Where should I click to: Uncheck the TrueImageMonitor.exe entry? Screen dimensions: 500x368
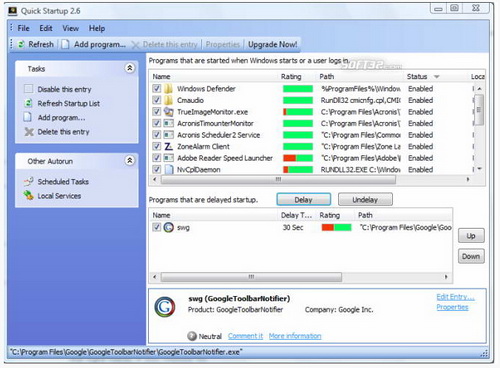click(x=157, y=112)
